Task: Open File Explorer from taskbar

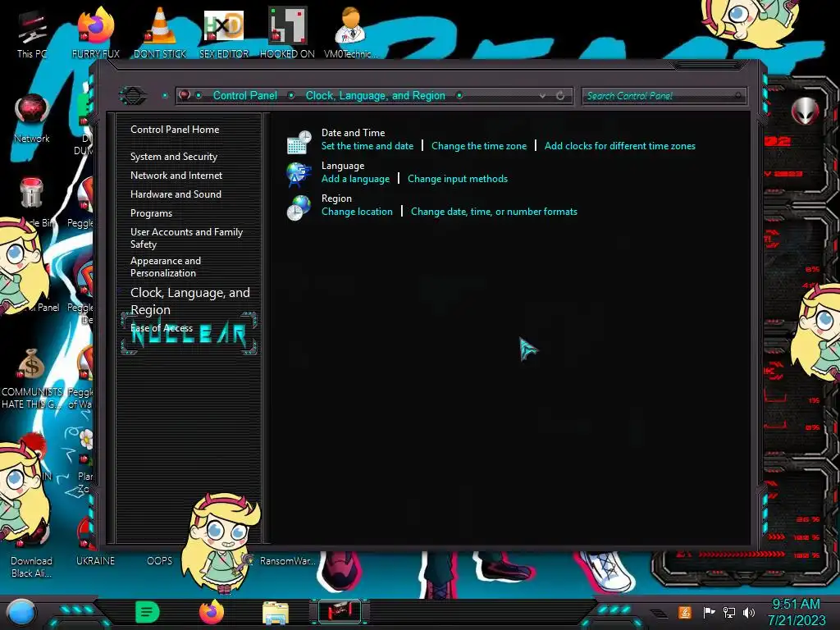Action: [x=276, y=613]
